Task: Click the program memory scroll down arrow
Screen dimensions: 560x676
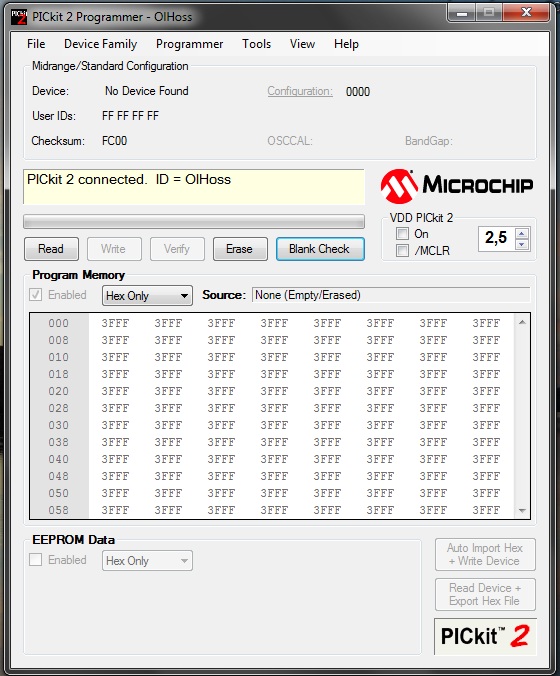Action: click(x=522, y=510)
